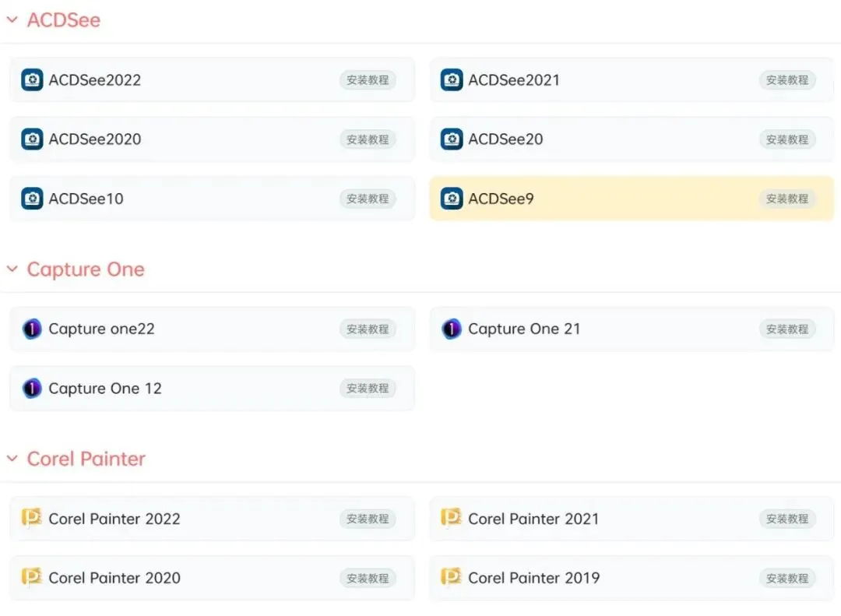This screenshot has height=616, width=841.
Task: Select the Corel Painter 2022 title text
Action: [114, 519]
